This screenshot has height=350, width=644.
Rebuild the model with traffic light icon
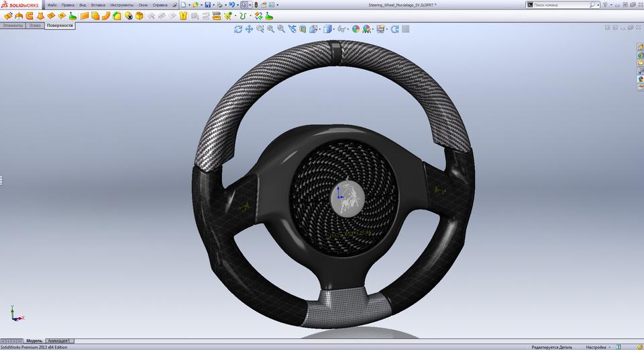coord(256,5)
